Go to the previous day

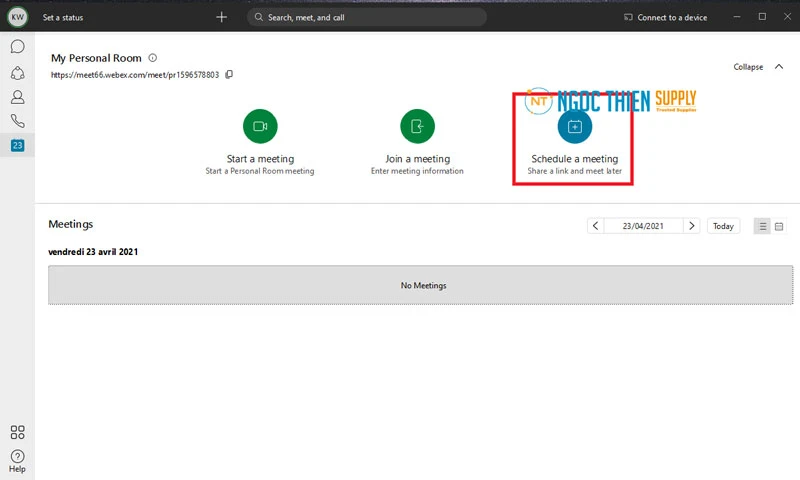click(x=595, y=225)
